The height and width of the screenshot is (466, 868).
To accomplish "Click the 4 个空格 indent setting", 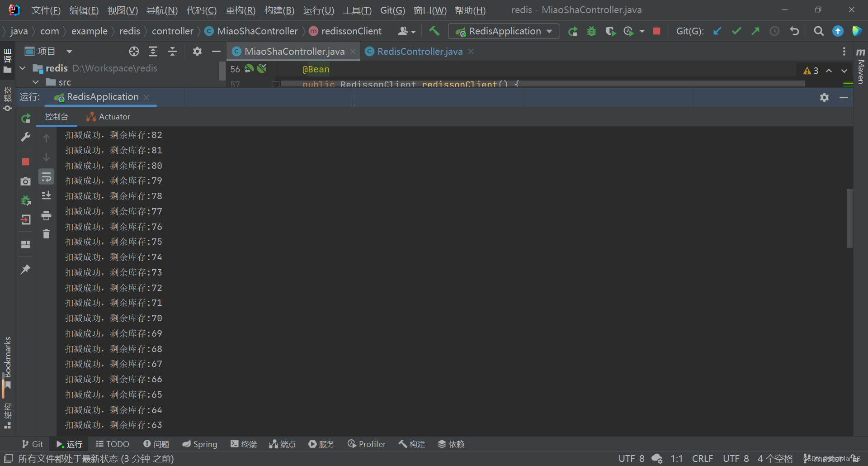I will coord(775,459).
